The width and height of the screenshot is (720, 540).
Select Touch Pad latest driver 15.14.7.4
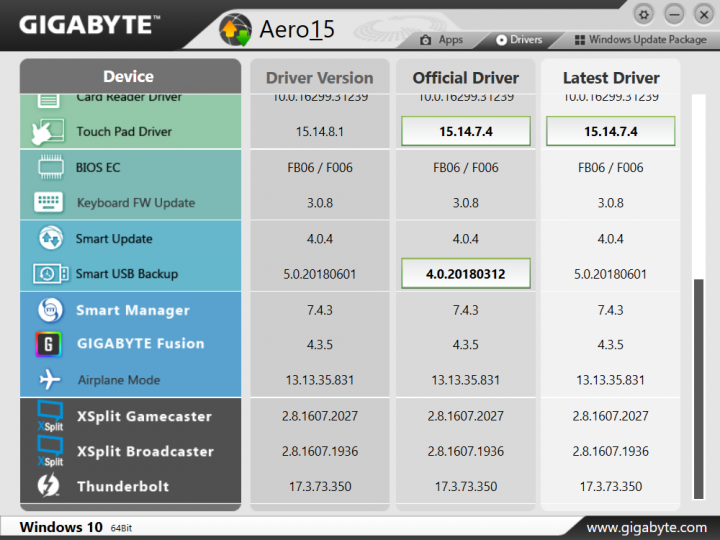(x=610, y=131)
